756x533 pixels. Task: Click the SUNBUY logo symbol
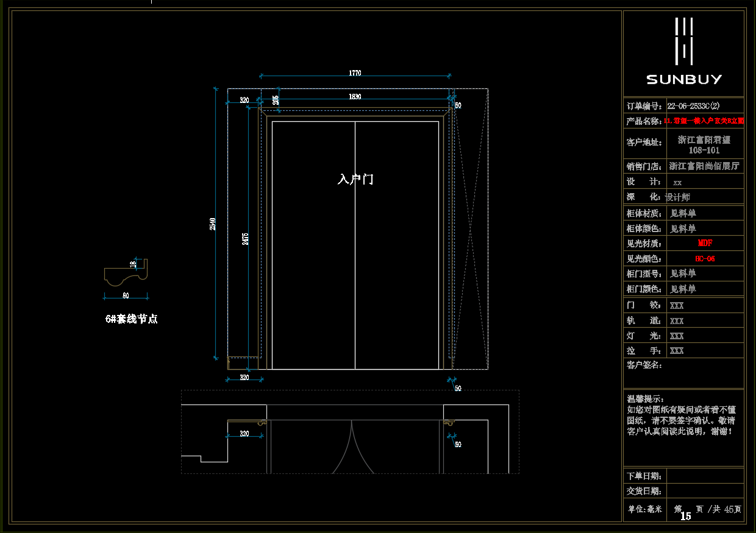(683, 41)
